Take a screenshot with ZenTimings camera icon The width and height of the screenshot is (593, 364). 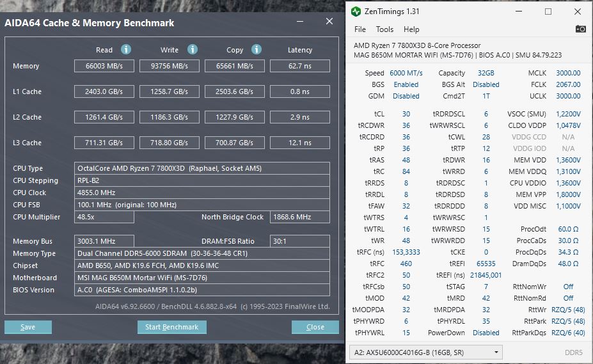(580, 29)
